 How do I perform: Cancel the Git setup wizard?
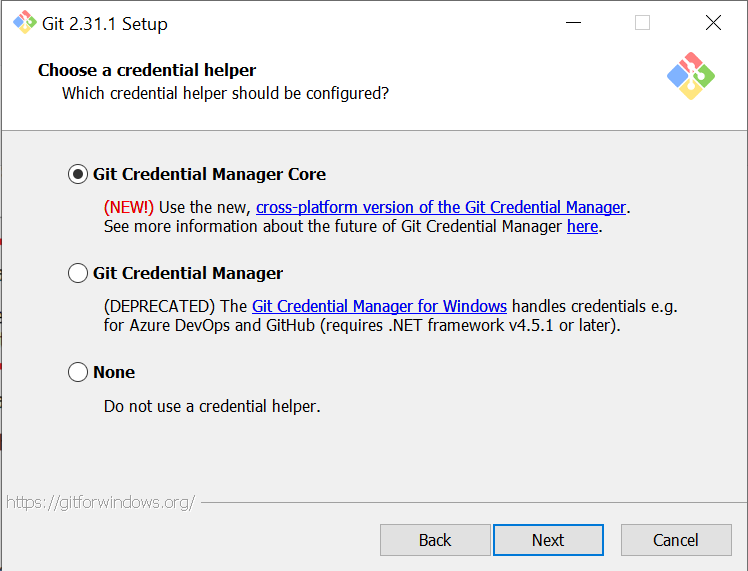coord(676,540)
